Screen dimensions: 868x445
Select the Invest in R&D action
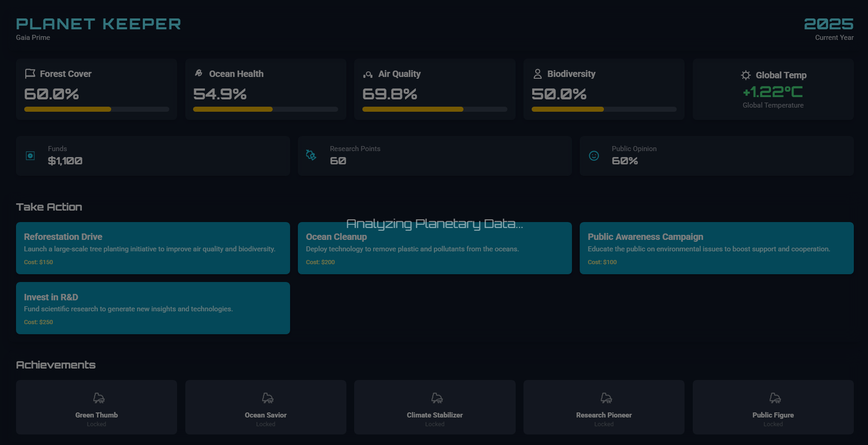click(152, 308)
